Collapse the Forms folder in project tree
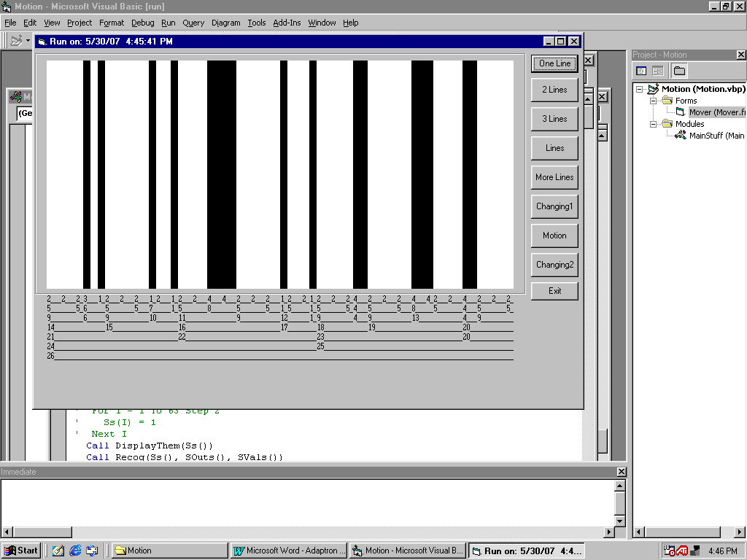This screenshot has width=747, height=560. click(x=653, y=101)
